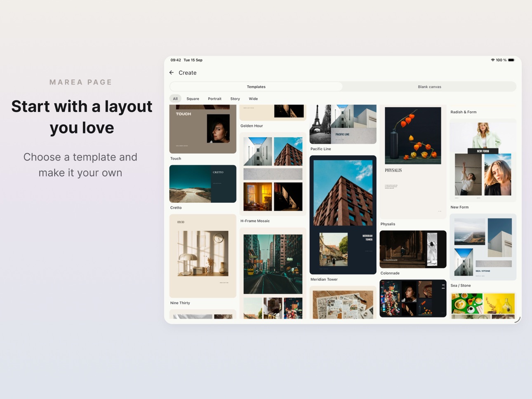
Task: Open the dark collage template below Colonnade
Action: 413,298
